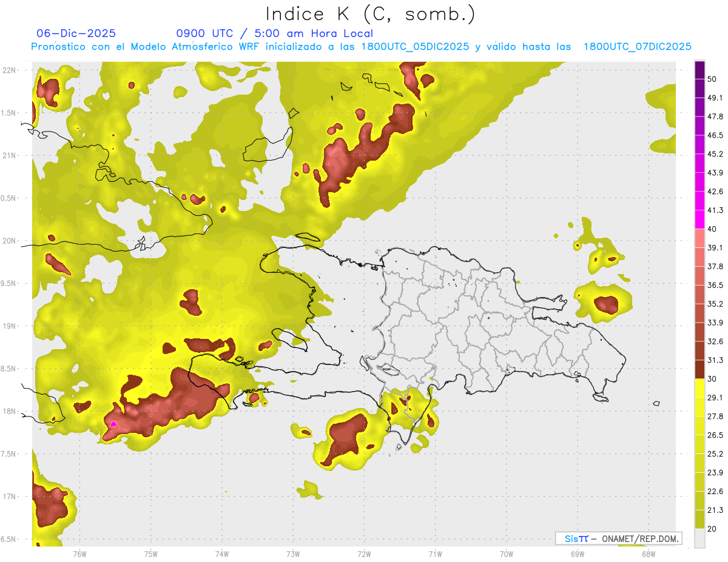This screenshot has width=728, height=562.
Task: Click bright yellow swatch between 29.1 and 30
Action: (699, 389)
